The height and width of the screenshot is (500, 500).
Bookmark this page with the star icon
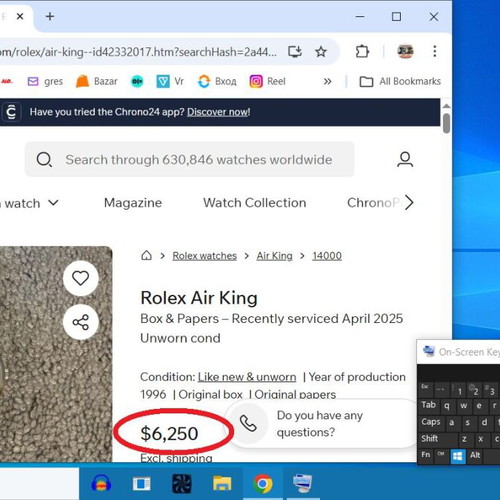(321, 52)
